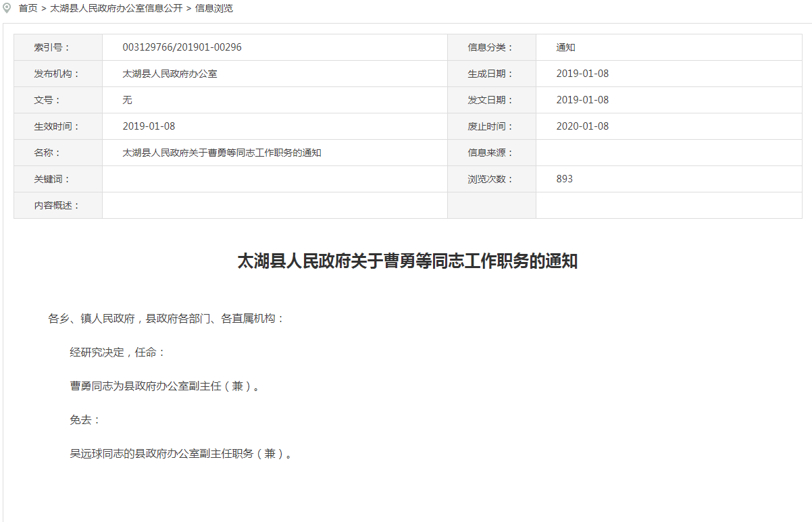Screen dimensions: 812x522
Task: Click the title value in 名称 row
Action: [x=222, y=153]
